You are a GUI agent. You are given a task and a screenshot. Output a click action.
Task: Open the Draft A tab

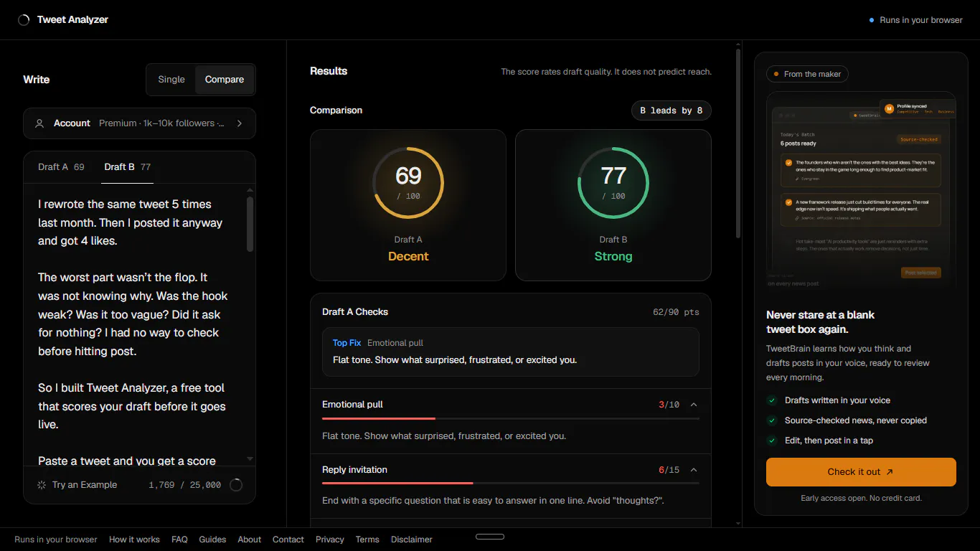pyautogui.click(x=61, y=167)
